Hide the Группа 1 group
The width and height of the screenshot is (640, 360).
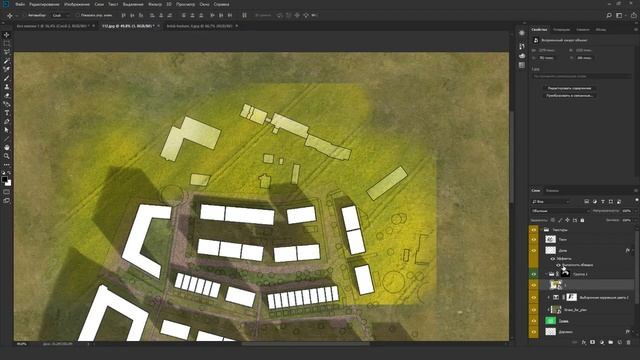point(533,274)
